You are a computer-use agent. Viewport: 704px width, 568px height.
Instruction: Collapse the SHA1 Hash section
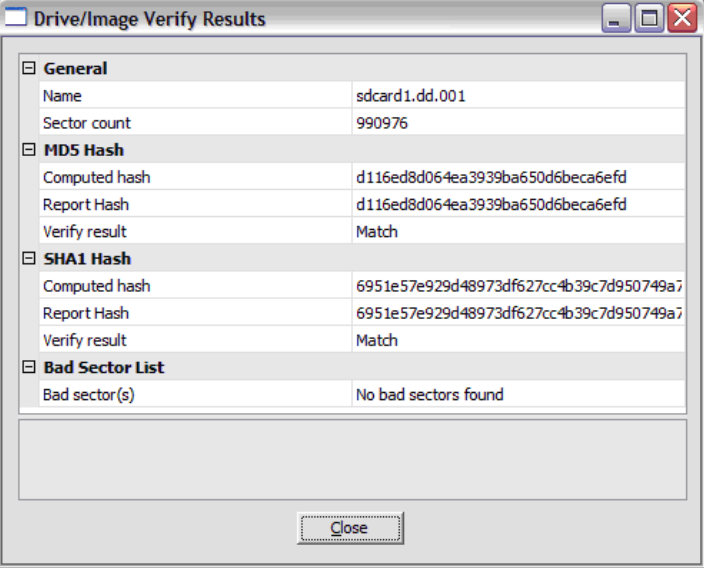pyautogui.click(x=29, y=259)
